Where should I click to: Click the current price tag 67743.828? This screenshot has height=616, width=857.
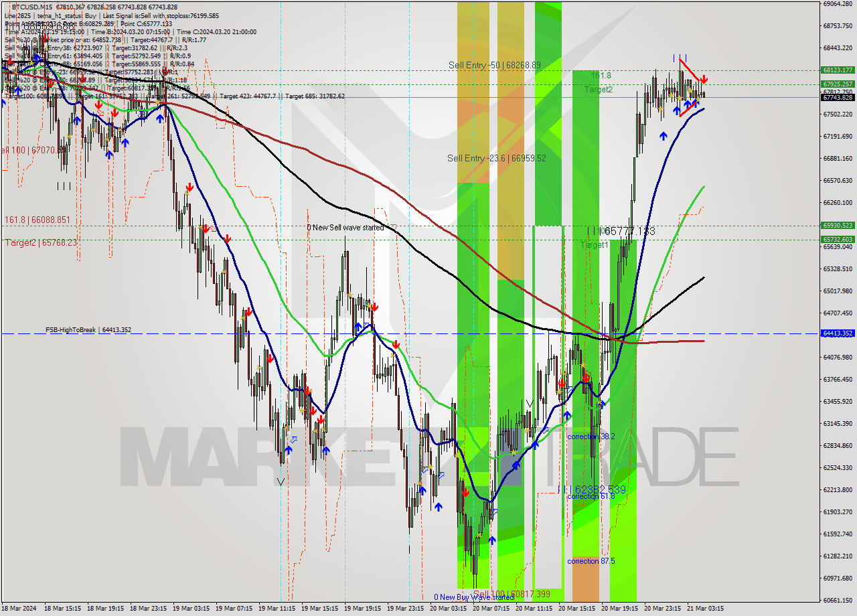pyautogui.click(x=838, y=97)
